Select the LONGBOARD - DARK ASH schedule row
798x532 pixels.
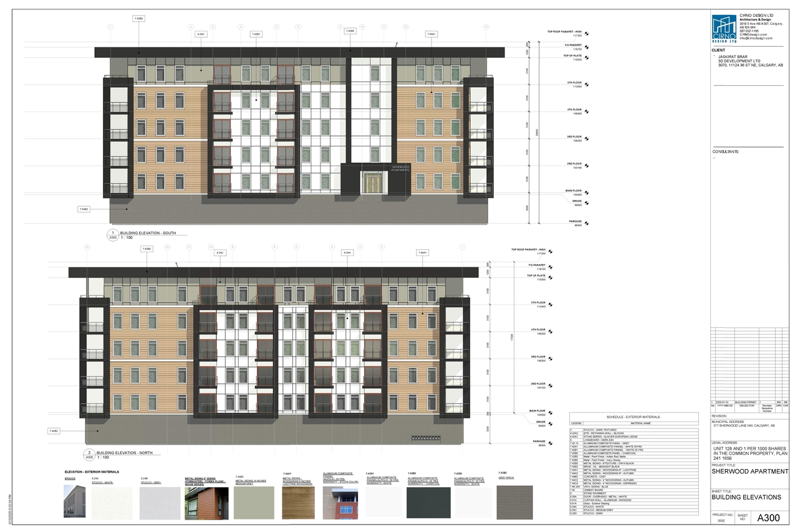coord(633,440)
